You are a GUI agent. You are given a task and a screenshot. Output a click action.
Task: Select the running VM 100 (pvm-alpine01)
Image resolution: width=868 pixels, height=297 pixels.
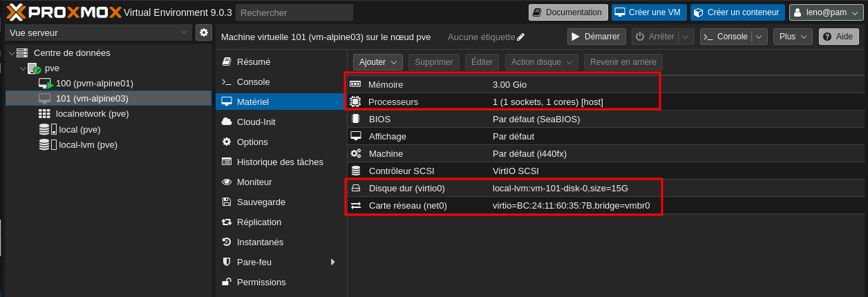click(94, 83)
